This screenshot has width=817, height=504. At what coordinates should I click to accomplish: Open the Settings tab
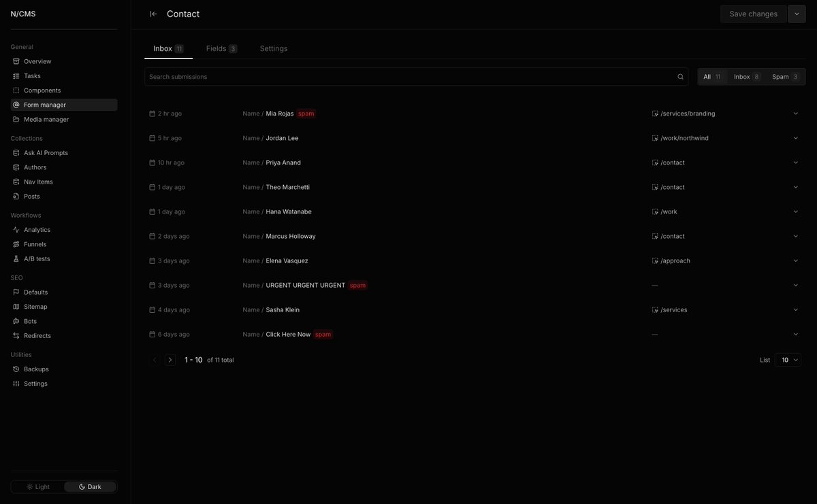(274, 48)
